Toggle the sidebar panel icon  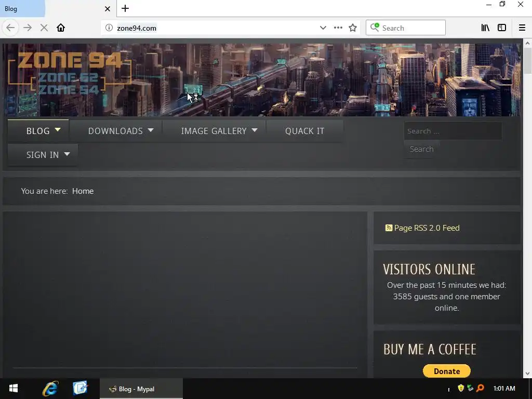(x=502, y=28)
